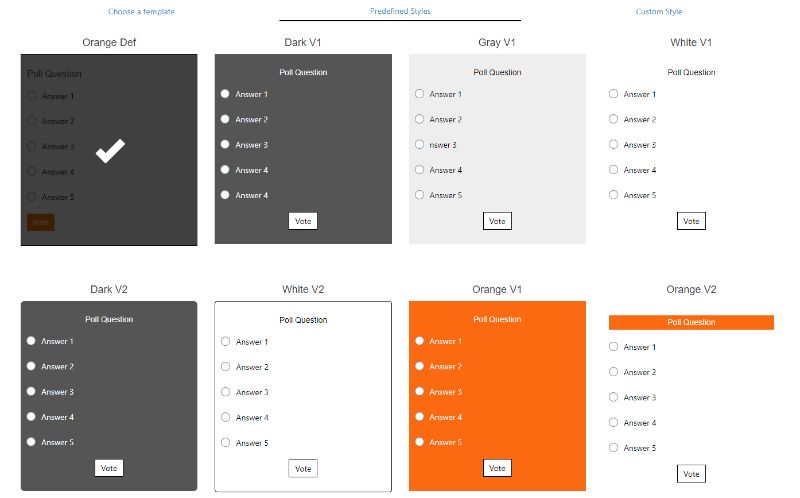Click Answer 5 label in Orange V2
This screenshot has width=800, height=498.
pyautogui.click(x=640, y=448)
